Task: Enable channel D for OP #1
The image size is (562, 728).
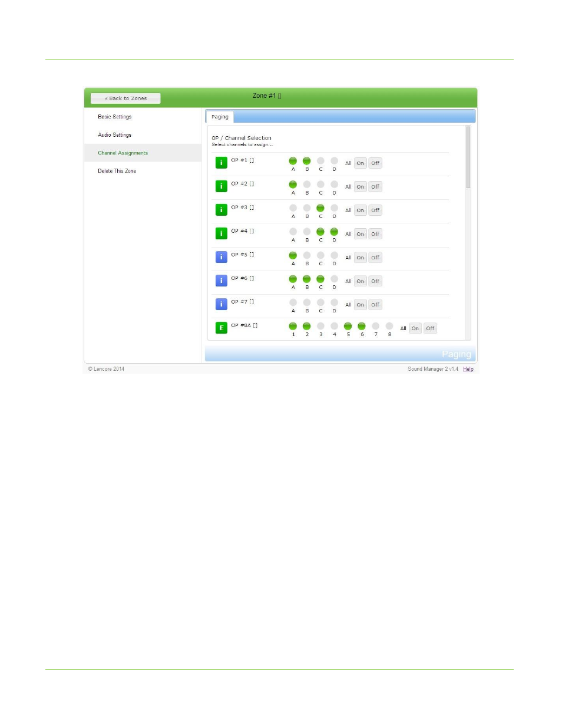Action: [x=334, y=161]
